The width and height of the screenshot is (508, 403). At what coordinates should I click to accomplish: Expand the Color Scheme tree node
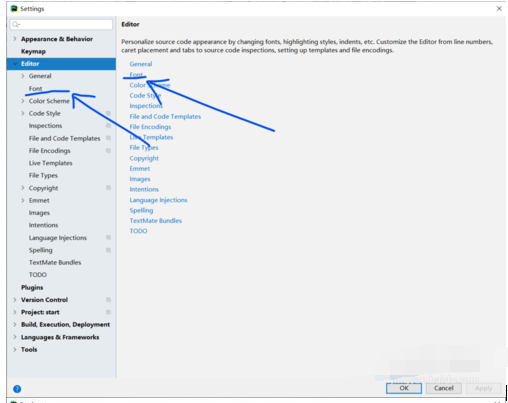coord(23,101)
